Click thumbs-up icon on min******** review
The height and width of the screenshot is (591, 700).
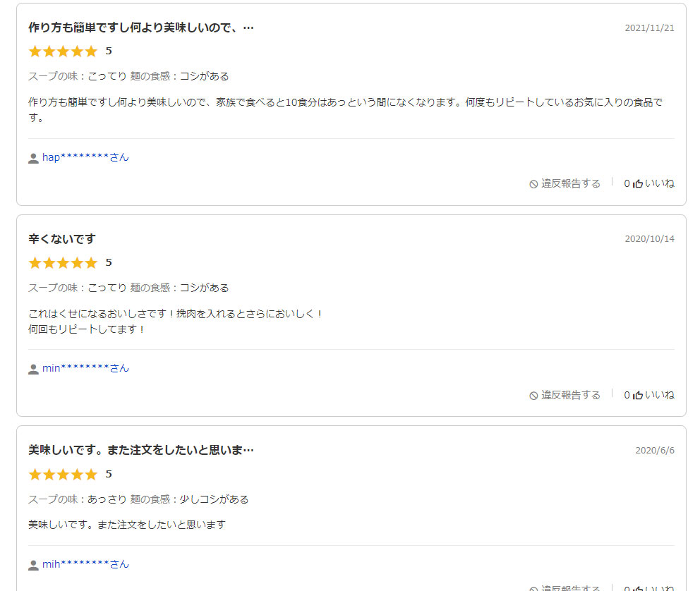(638, 395)
